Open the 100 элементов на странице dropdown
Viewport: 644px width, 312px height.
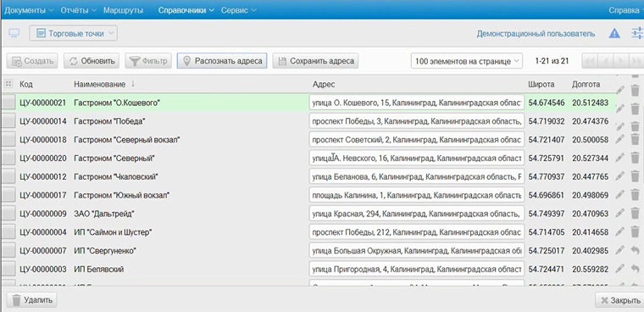click(467, 61)
